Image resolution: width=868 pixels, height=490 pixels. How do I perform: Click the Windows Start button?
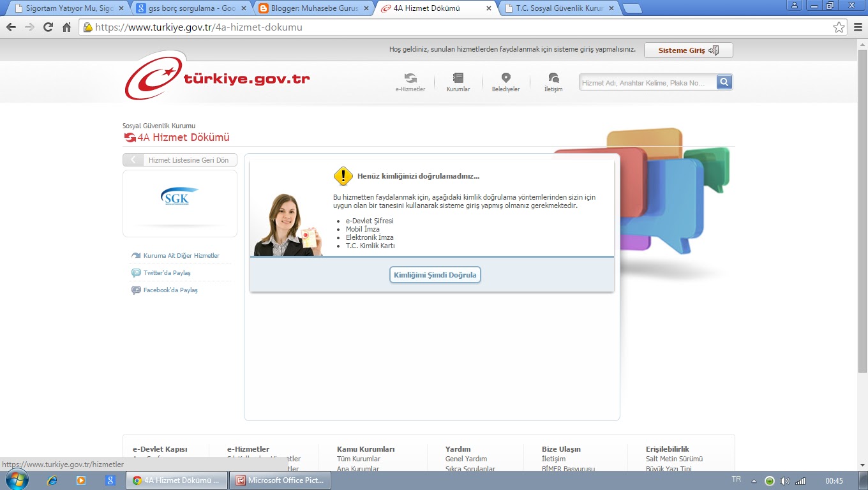pos(16,480)
